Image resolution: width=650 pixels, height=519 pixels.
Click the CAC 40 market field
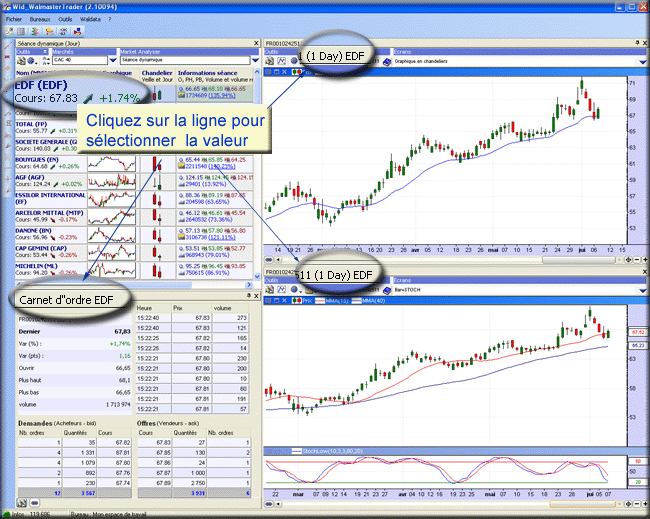tap(80, 61)
